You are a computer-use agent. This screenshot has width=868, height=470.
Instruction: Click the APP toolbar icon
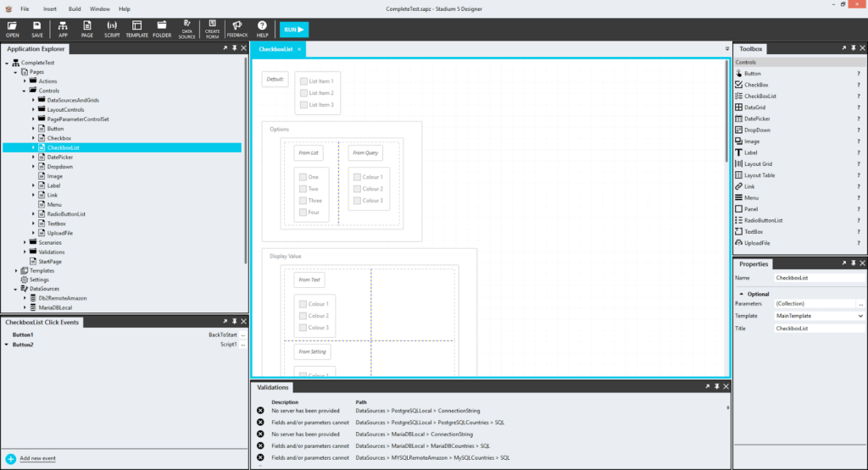point(63,30)
